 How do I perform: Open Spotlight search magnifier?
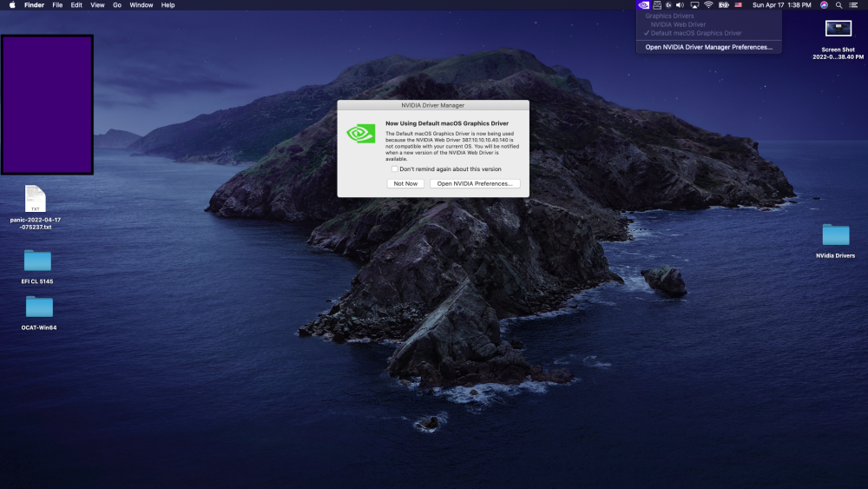[x=839, y=5]
